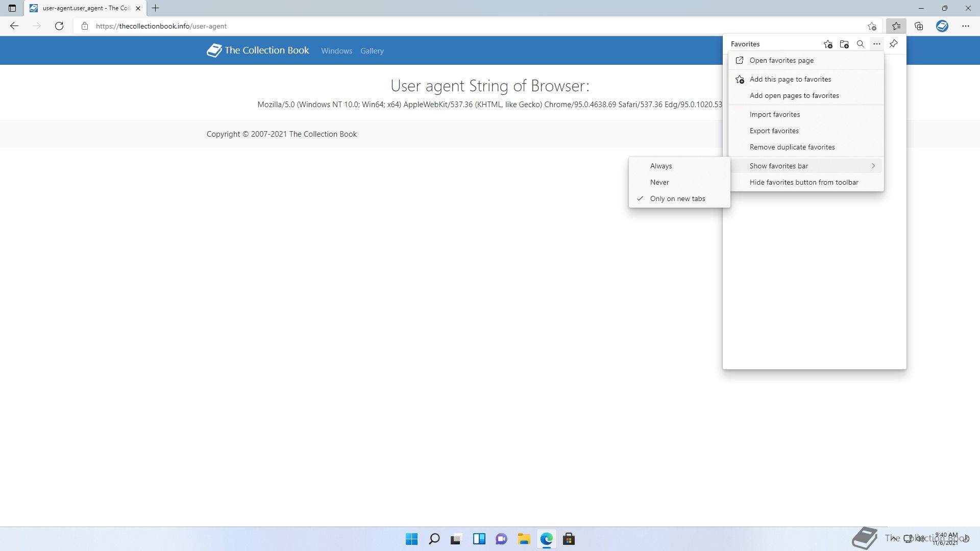Screen dimensions: 980x551
Task: Click add folder icon in Favorites panel
Action: click(x=844, y=44)
